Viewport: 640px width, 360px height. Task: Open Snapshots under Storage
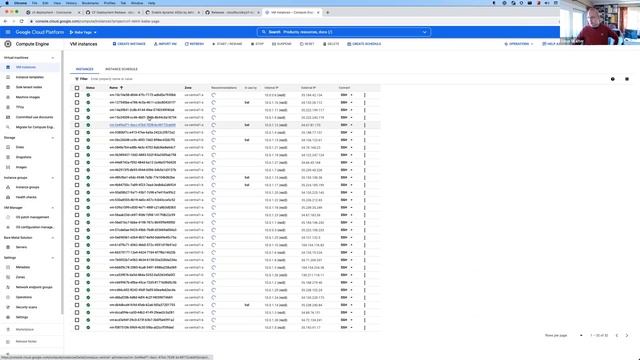23,157
